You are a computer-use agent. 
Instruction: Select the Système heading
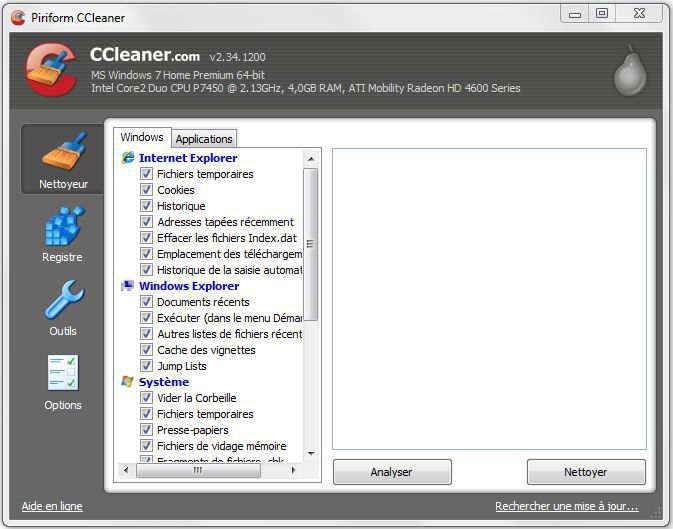pyautogui.click(x=164, y=382)
